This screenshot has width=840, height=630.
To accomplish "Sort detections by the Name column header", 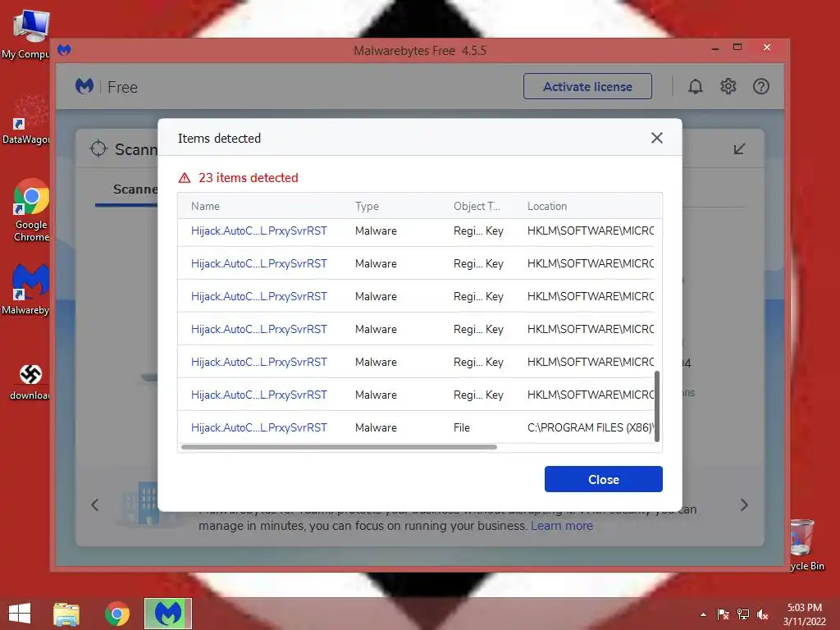I will [205, 206].
